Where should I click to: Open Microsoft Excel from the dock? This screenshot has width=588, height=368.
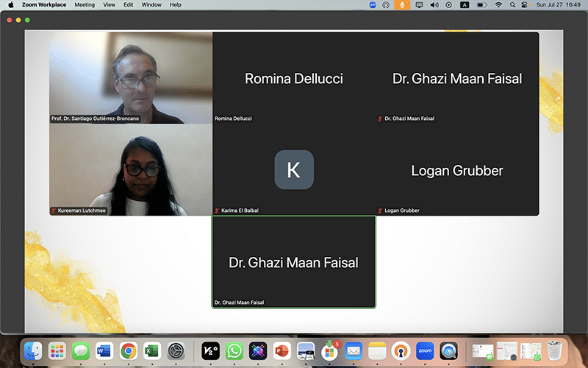point(151,350)
